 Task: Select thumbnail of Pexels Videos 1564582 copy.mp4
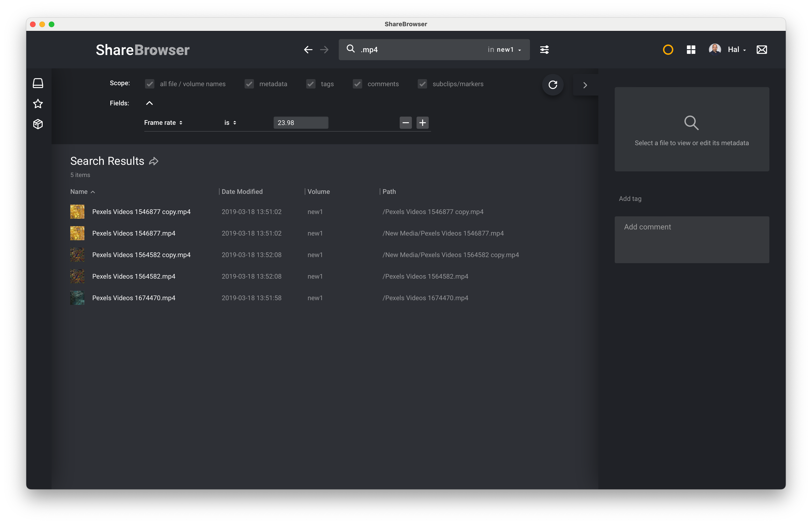pos(77,255)
